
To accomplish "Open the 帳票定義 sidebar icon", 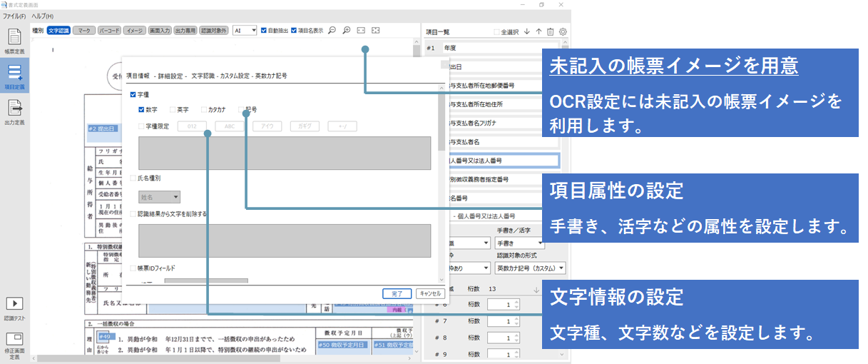I will pyautogui.click(x=14, y=41).
